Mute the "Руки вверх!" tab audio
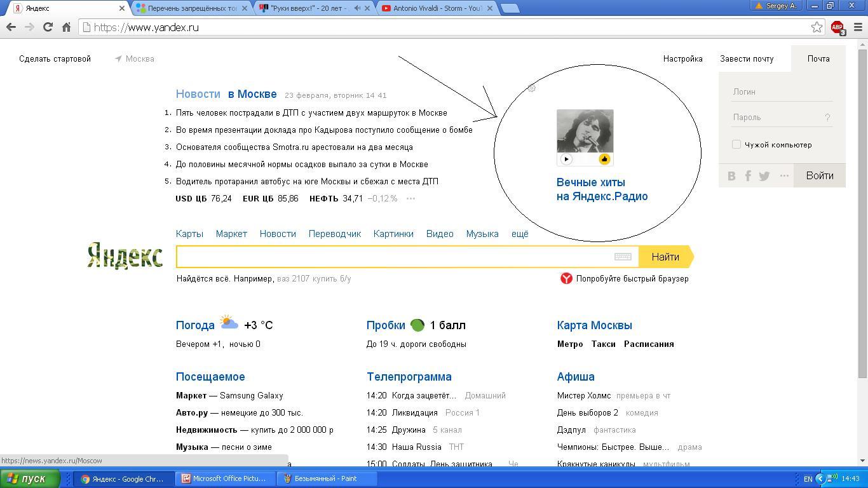 (356, 8)
